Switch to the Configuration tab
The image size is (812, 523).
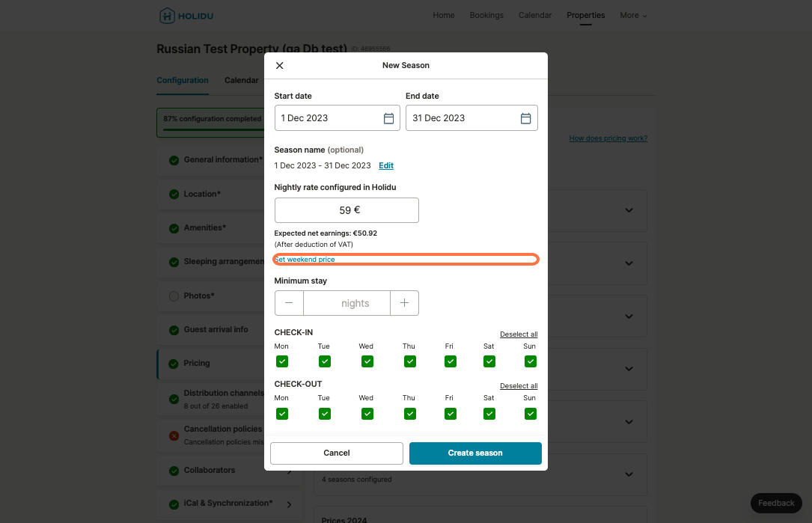pyautogui.click(x=183, y=80)
